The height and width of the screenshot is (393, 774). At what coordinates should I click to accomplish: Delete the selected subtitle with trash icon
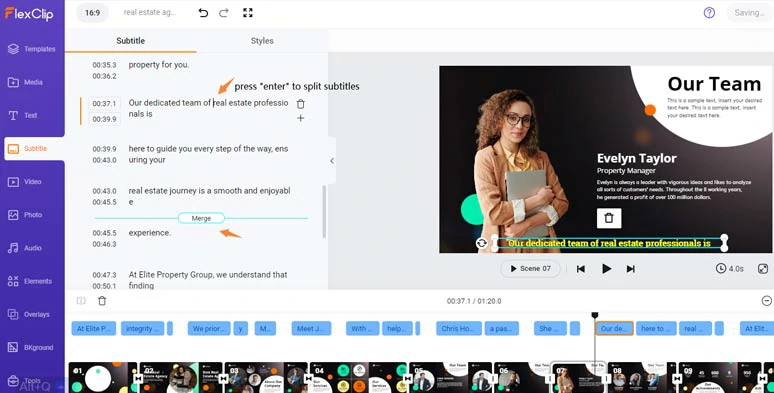pos(301,104)
